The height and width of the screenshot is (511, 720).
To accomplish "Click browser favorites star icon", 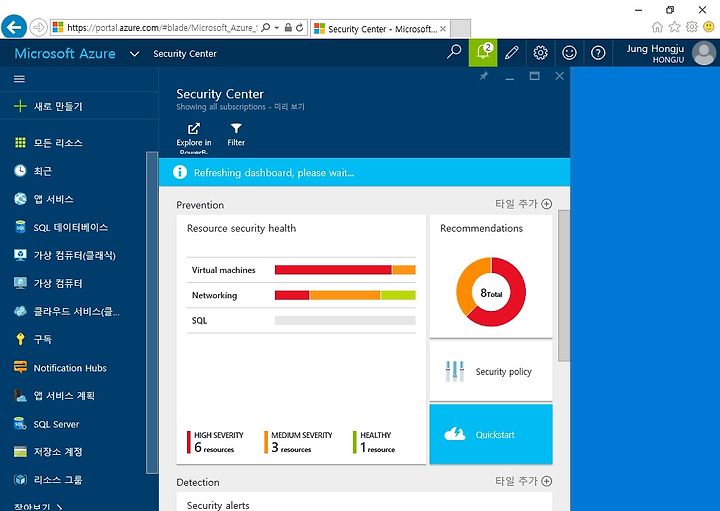I will tap(674, 27).
